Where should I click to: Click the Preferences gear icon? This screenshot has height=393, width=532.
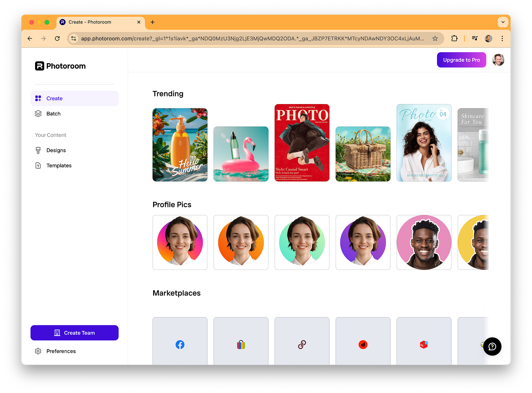click(x=38, y=351)
